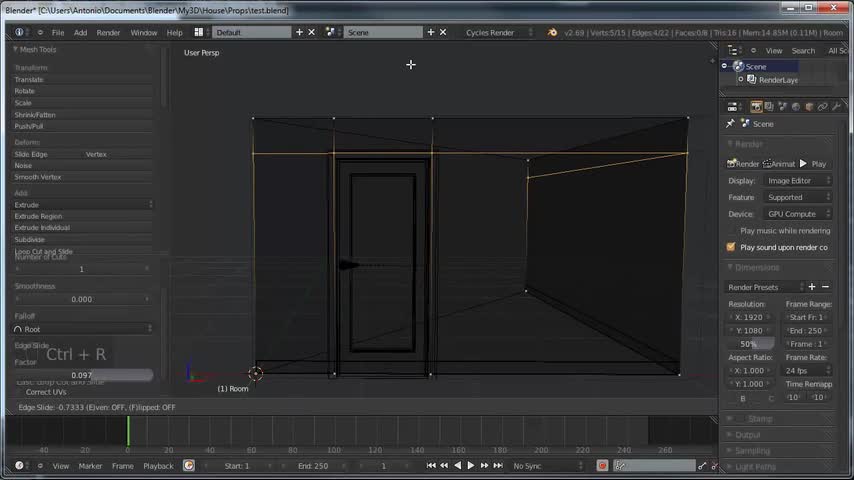Jump to next keyframe
854x480 pixels.
(x=484, y=466)
